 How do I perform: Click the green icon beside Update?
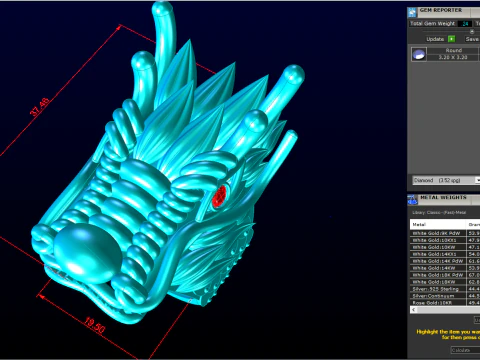click(451, 39)
